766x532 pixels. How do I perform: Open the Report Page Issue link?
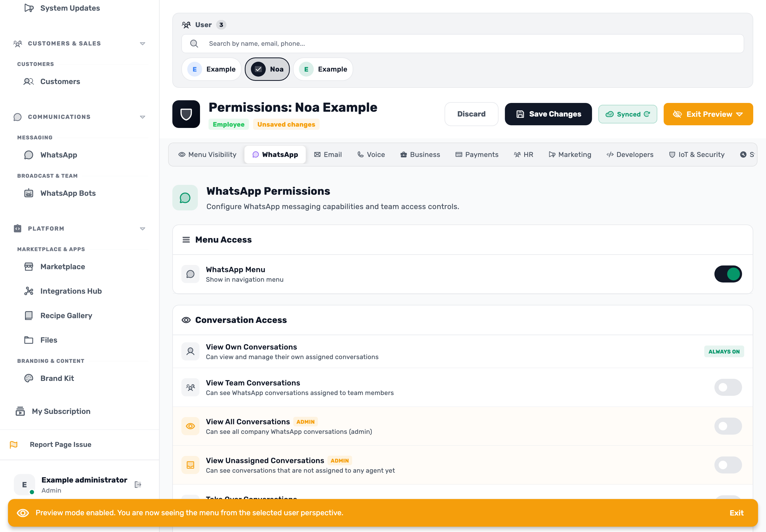click(61, 445)
